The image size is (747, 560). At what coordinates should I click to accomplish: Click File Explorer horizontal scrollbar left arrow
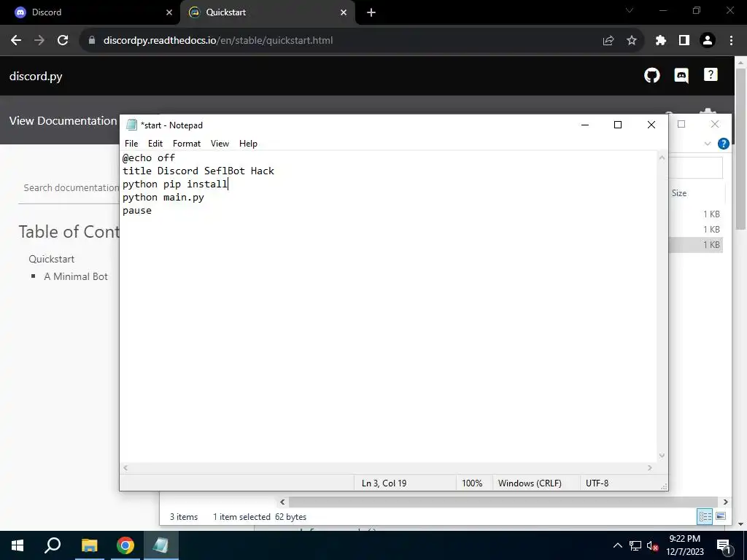(x=282, y=502)
